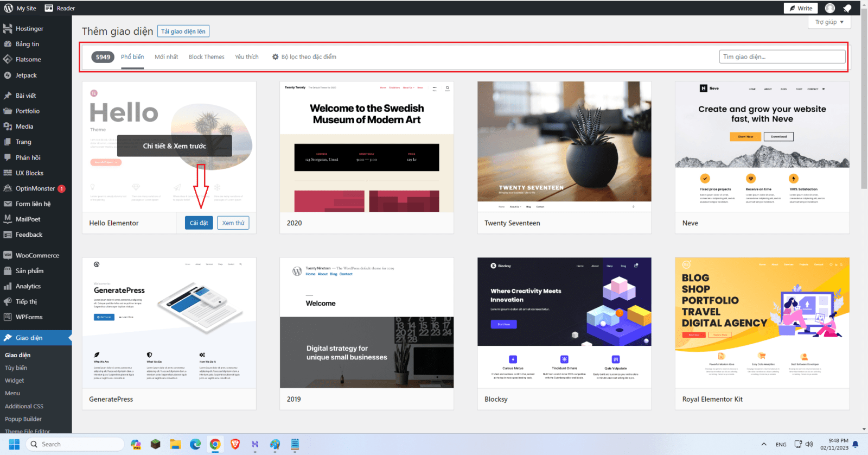
Task: Open Chi tiết & Xem trước overlay
Action: point(175,146)
